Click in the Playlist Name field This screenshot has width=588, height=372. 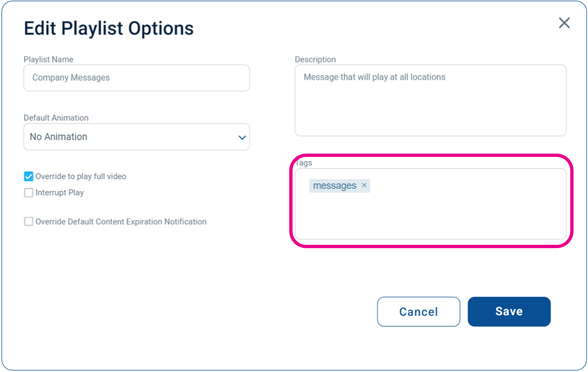[137, 78]
